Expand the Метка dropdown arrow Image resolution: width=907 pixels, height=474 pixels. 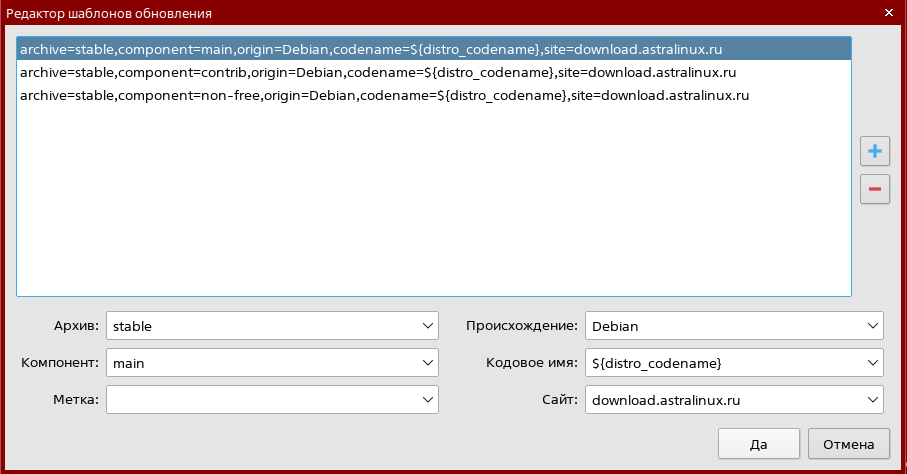(x=428, y=400)
